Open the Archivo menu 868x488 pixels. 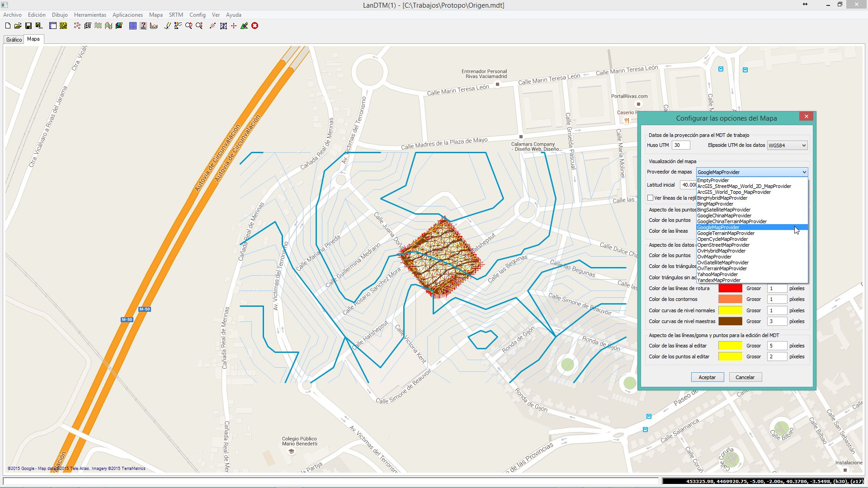[12, 15]
